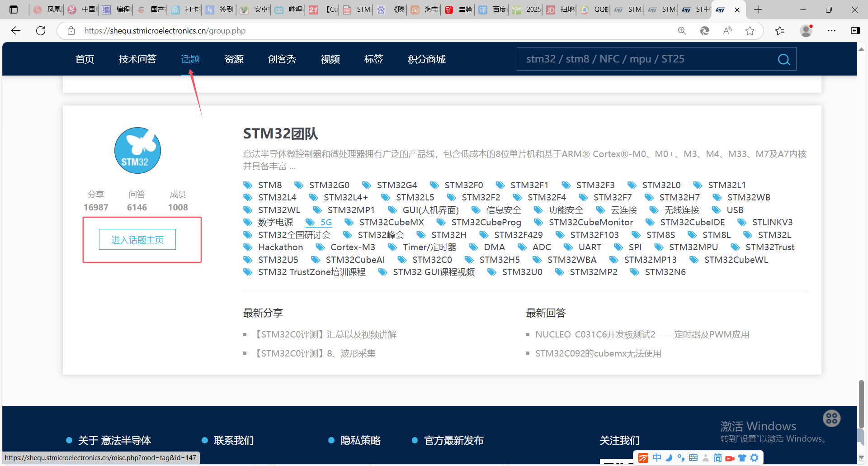Viewport: 868px width, 466px height.
Task: Open the 积分商城 navigation item
Action: pyautogui.click(x=426, y=59)
